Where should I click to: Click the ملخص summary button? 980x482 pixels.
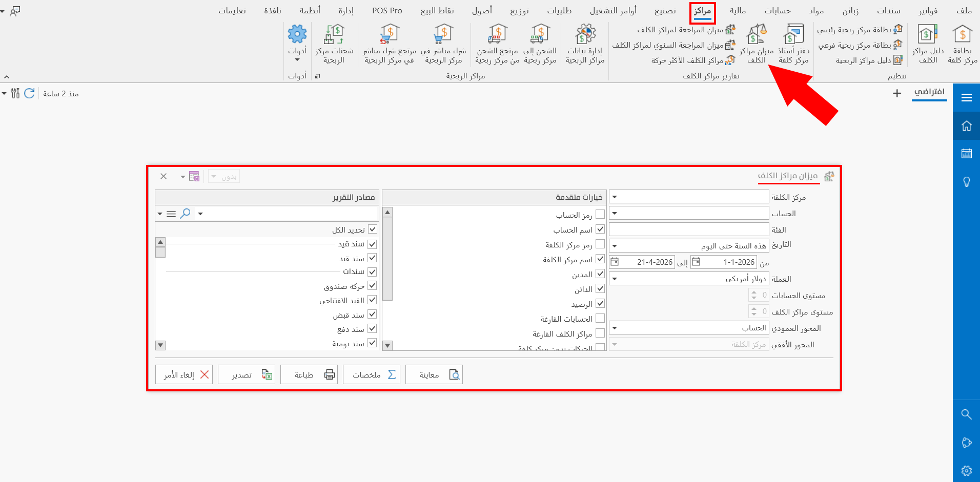[372, 374]
